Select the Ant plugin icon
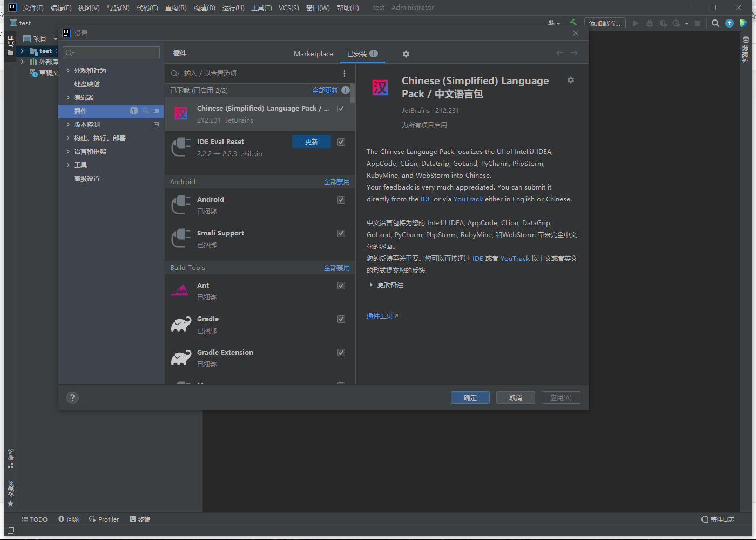Viewport: 756px width, 540px height. (x=181, y=291)
